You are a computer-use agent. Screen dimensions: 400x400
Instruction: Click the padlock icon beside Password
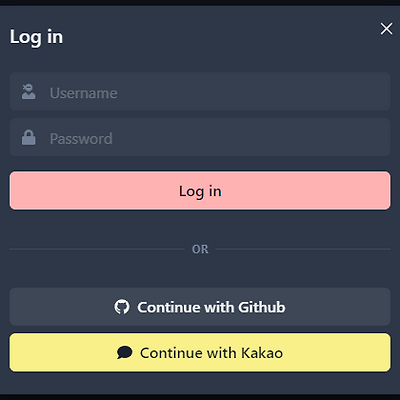pyautogui.click(x=29, y=137)
